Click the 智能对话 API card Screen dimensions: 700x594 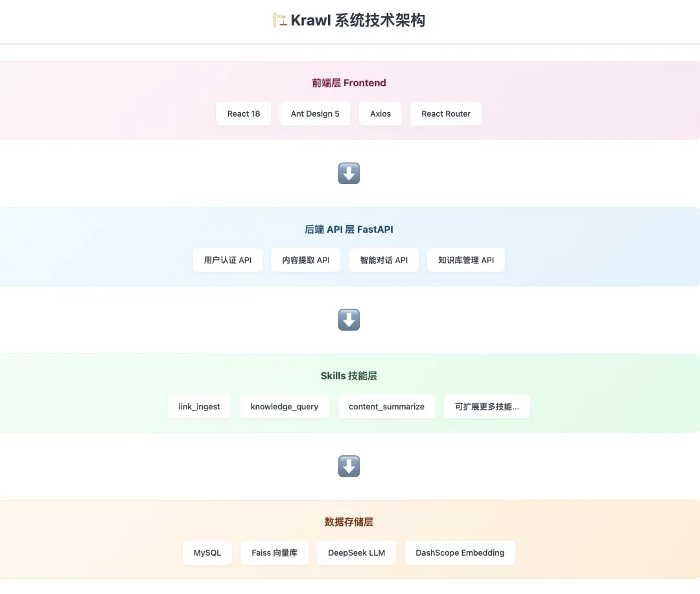pos(384,261)
